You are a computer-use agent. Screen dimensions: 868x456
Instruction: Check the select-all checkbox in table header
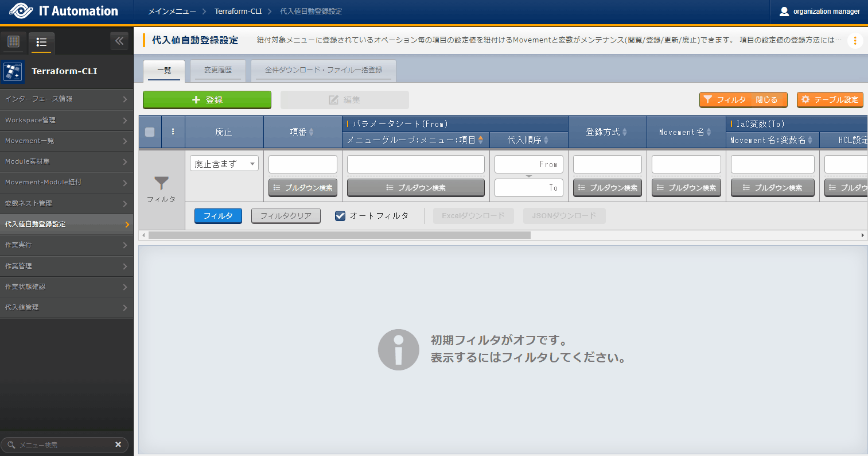[150, 132]
